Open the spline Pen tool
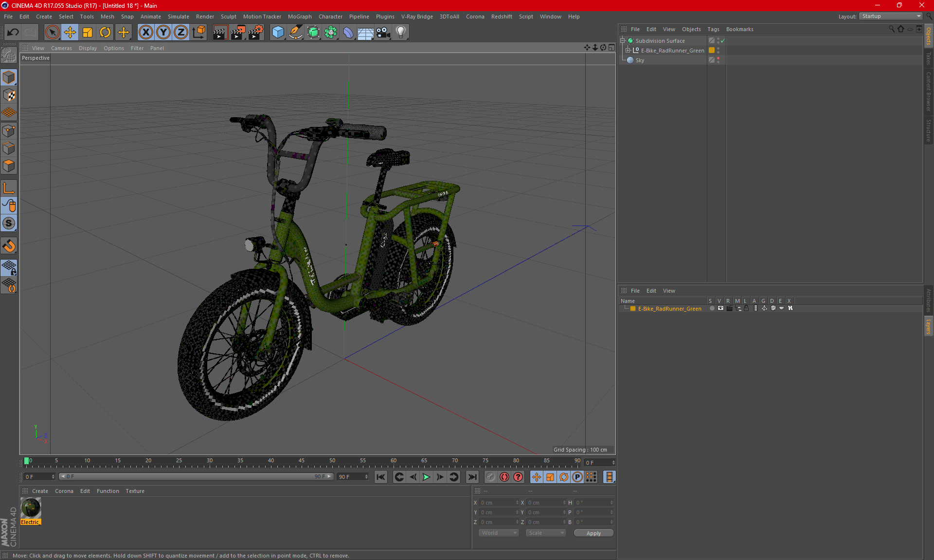 (x=295, y=33)
